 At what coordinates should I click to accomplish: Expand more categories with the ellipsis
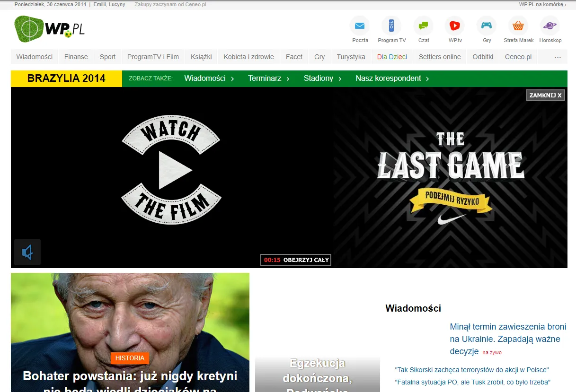pos(558,57)
